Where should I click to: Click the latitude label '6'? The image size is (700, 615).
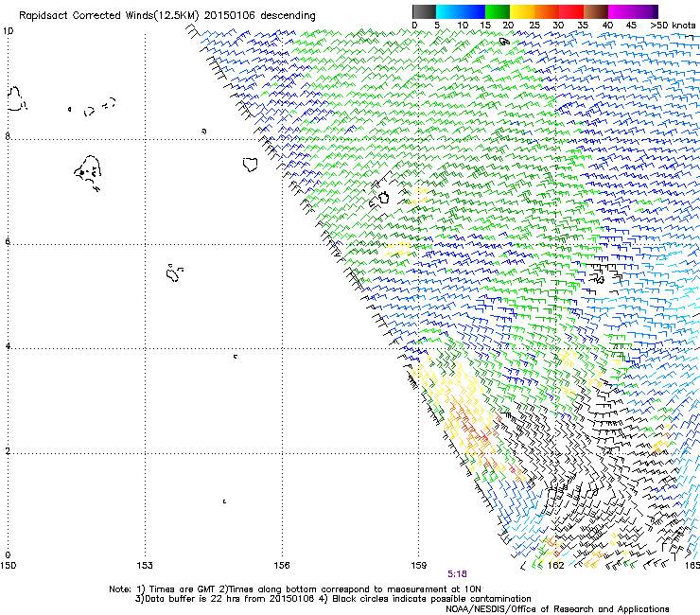(8, 241)
